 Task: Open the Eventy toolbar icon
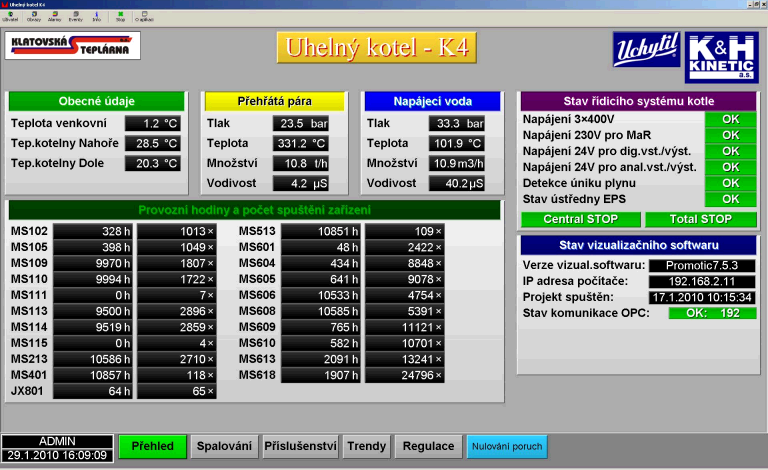click(x=76, y=17)
